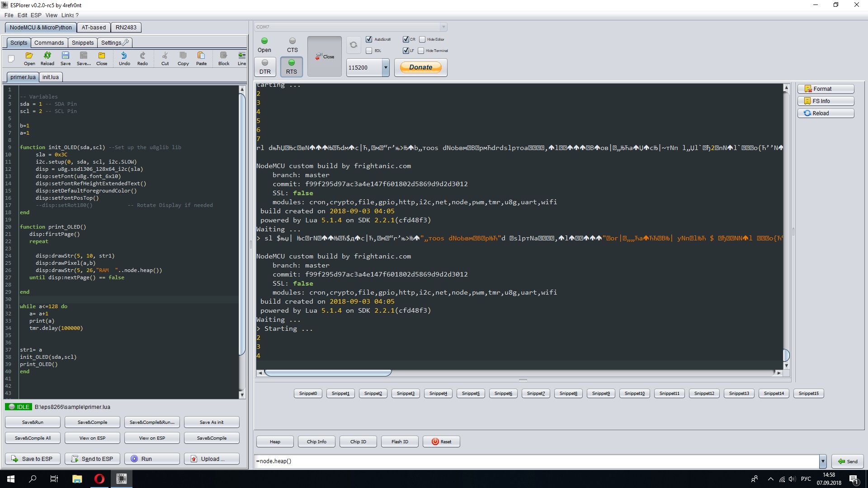Enable the Hide Editor checkbox
868x488 pixels.
point(422,39)
